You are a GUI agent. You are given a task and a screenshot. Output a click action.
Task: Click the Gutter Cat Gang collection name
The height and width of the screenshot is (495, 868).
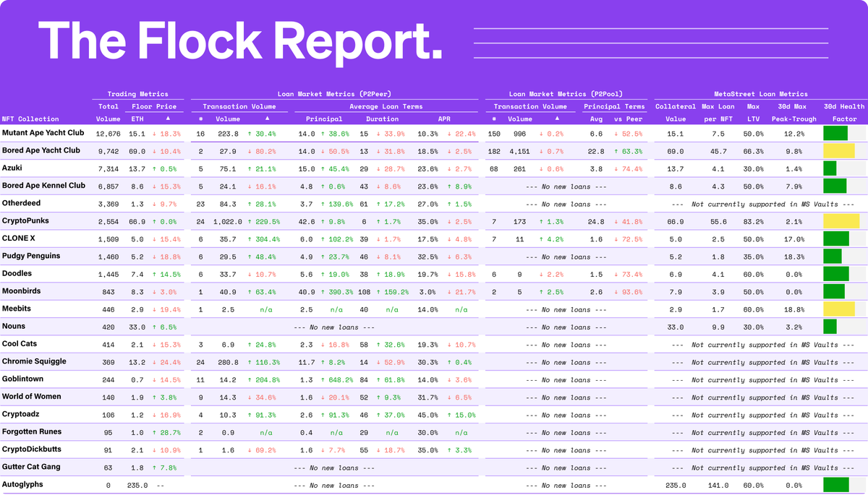(x=31, y=467)
